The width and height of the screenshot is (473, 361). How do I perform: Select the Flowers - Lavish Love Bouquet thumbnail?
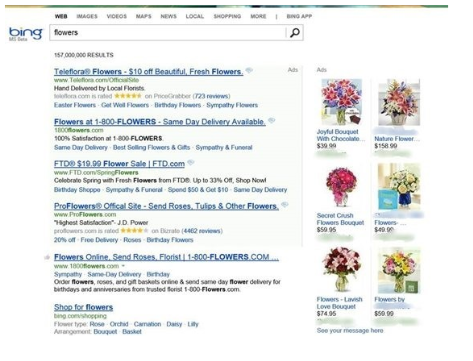point(341,270)
